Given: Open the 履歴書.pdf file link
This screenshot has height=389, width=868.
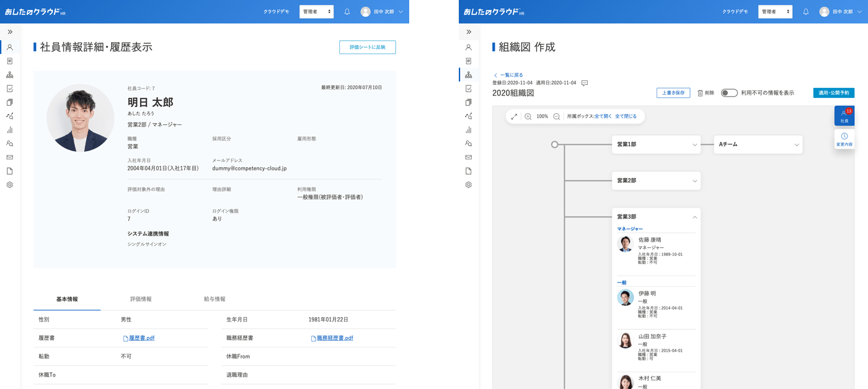Looking at the screenshot, I should point(139,338).
